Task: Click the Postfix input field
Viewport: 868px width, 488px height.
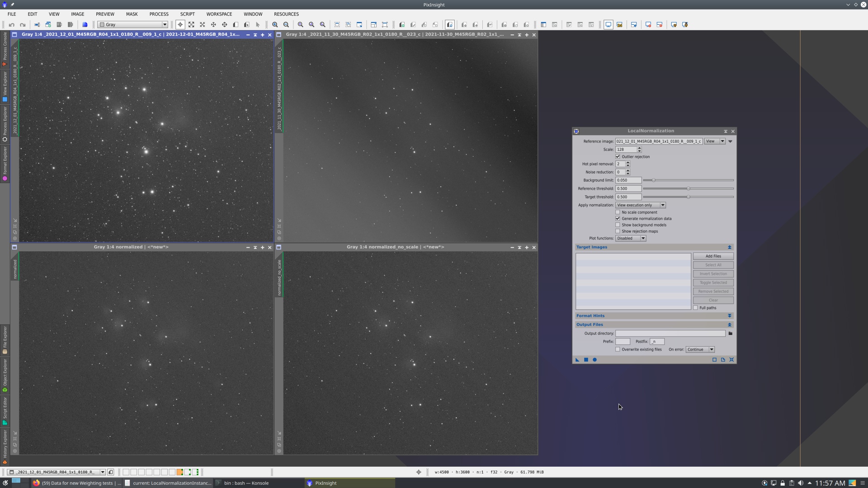Action: pos(657,342)
